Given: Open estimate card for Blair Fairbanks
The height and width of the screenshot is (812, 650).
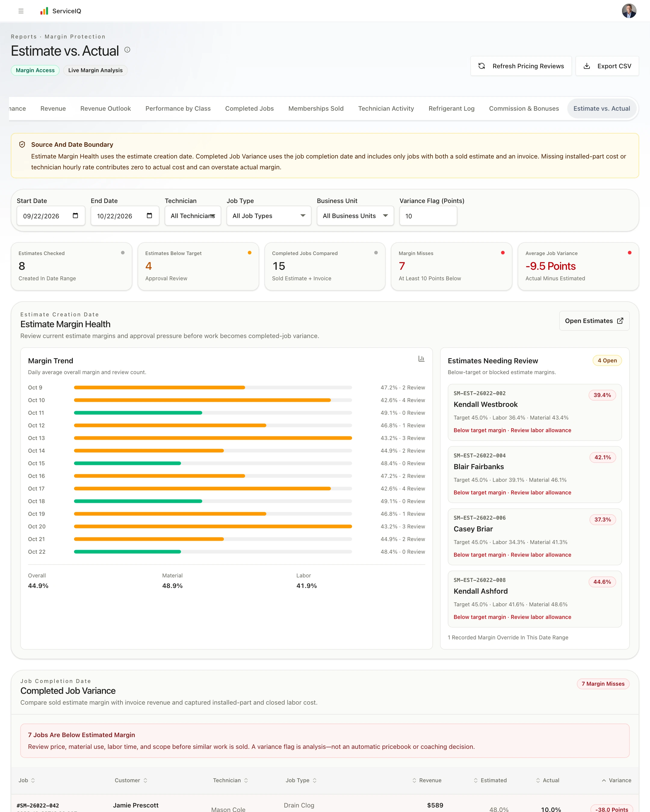Looking at the screenshot, I should point(534,475).
